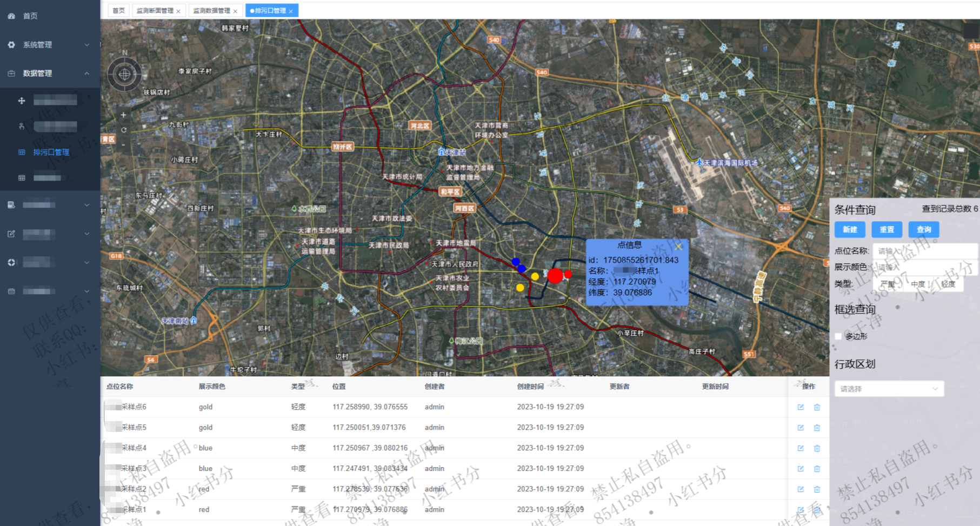This screenshot has height=526, width=980.
Task: Click the large red marker on map
Action: coord(555,276)
